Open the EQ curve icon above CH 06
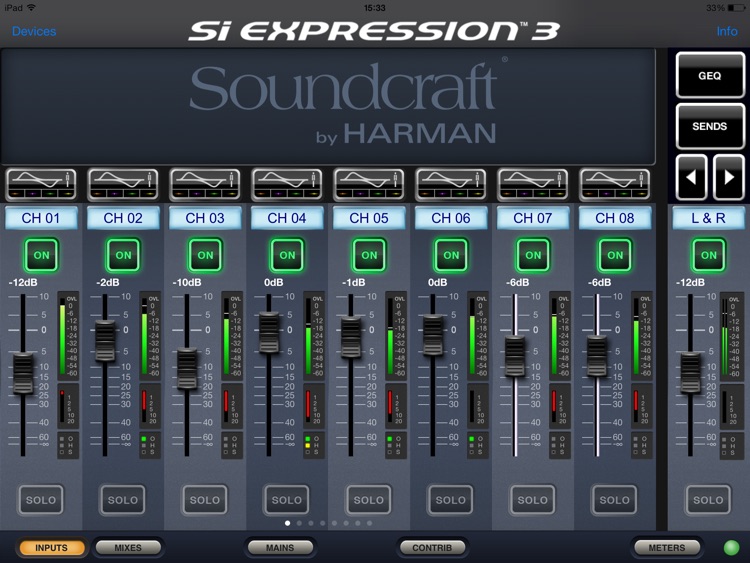750x563 pixels. (x=451, y=185)
